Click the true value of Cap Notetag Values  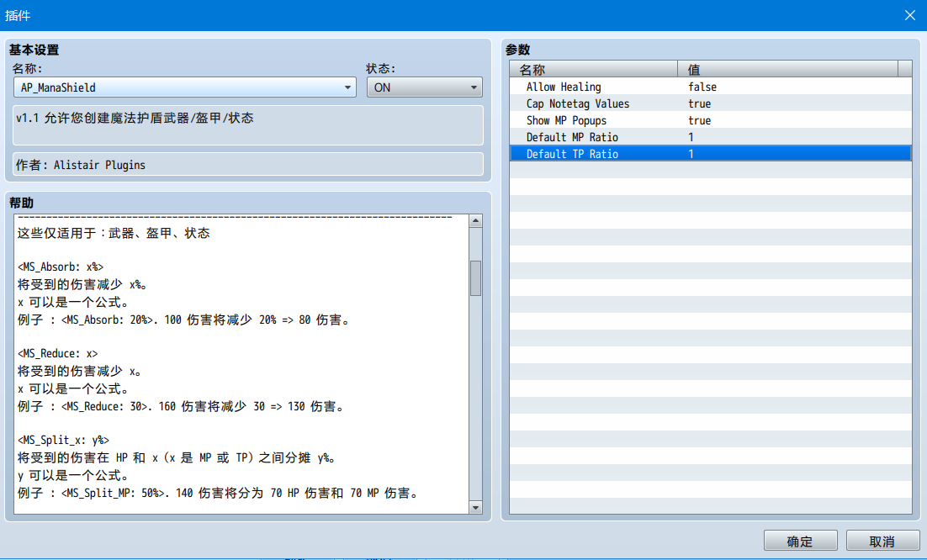click(x=699, y=103)
